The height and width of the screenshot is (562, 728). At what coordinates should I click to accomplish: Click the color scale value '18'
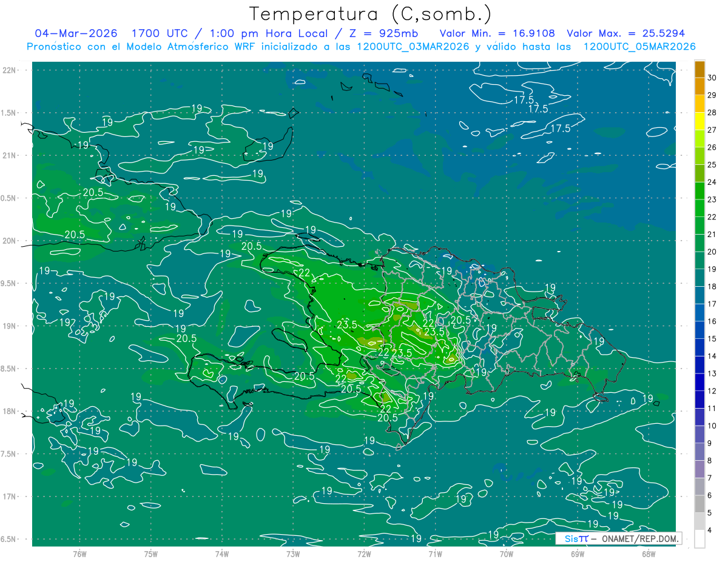point(713,287)
